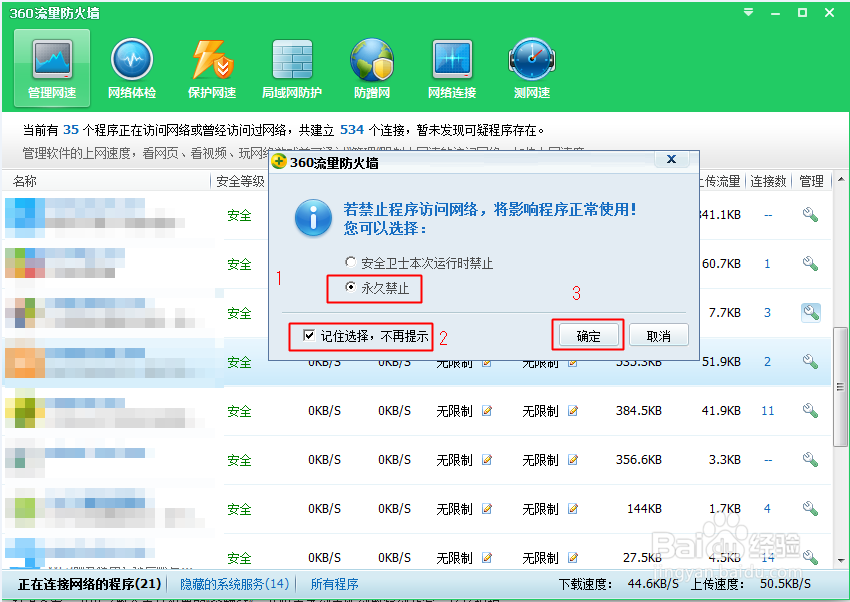Edit download limit in the 144KB row
This screenshot has width=850, height=602.
tap(487, 508)
